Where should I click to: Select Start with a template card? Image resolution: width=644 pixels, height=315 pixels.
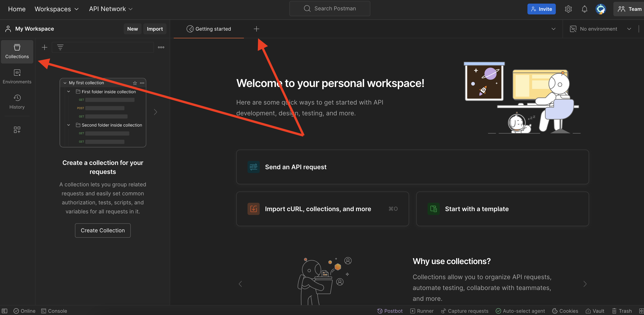point(502,209)
